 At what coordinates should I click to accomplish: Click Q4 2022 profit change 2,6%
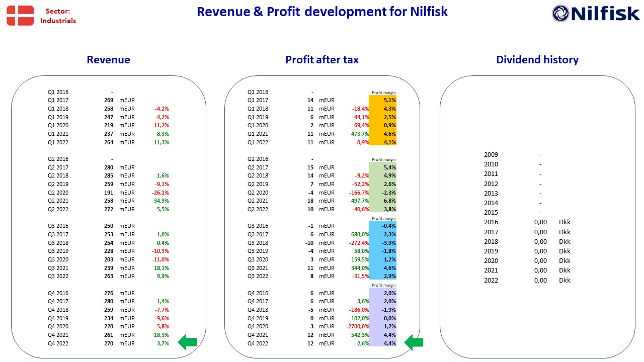[x=363, y=343]
